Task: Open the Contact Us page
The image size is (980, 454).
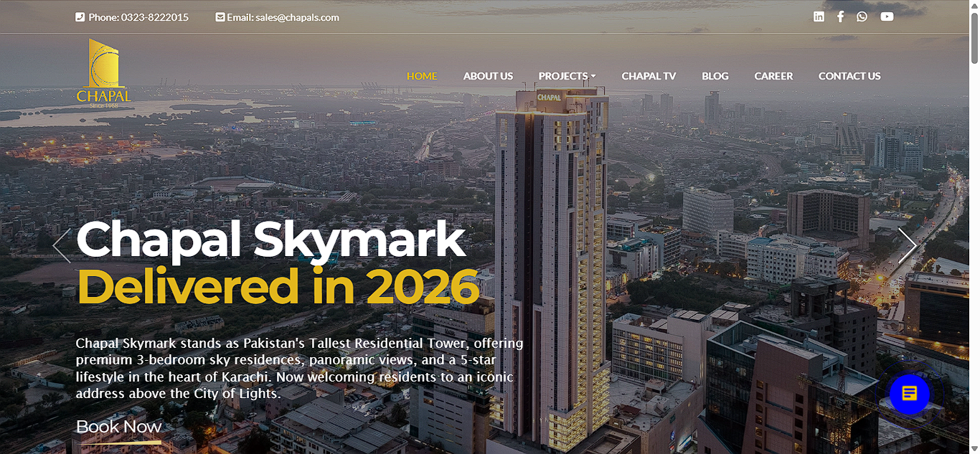Action: tap(849, 76)
